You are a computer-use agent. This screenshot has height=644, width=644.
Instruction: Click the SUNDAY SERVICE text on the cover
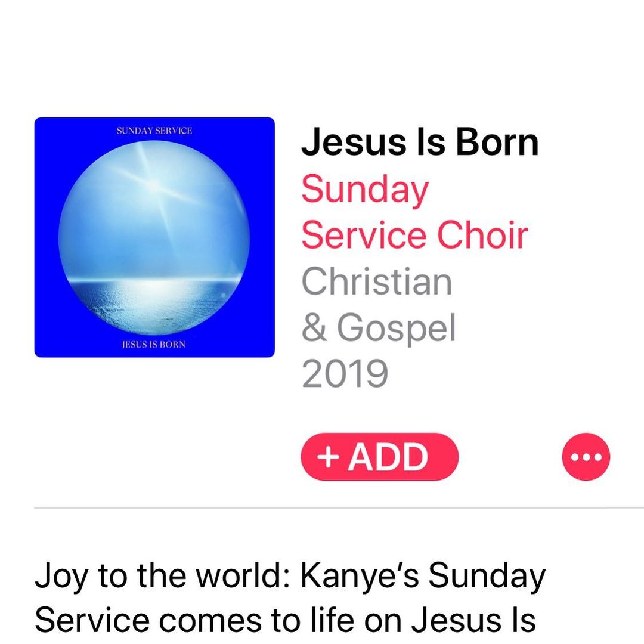pyautogui.click(x=154, y=131)
